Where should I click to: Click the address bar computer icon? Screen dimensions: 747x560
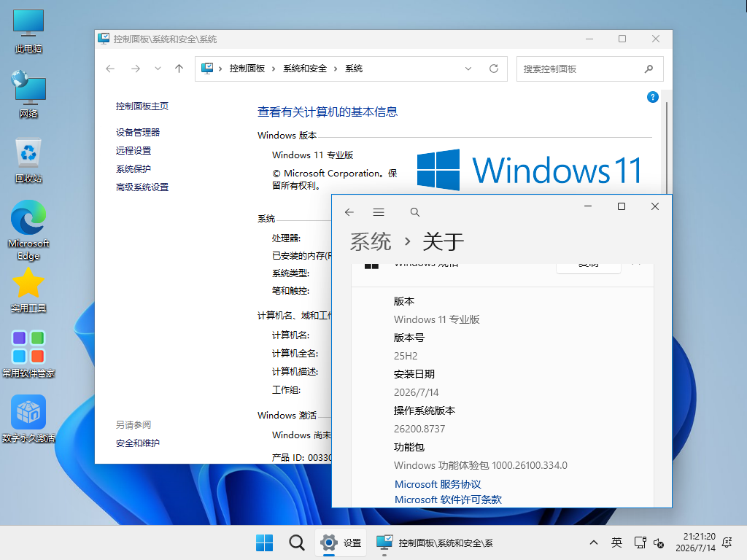coord(206,69)
